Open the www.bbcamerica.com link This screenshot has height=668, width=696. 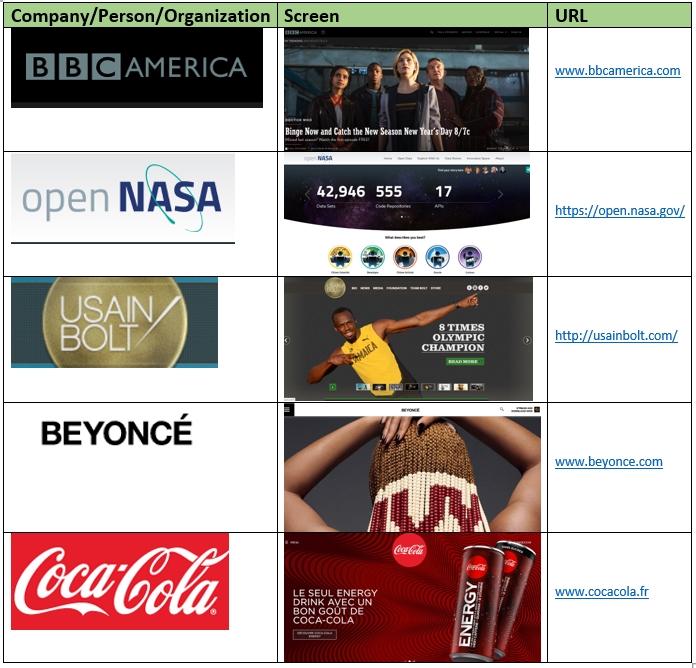617,71
